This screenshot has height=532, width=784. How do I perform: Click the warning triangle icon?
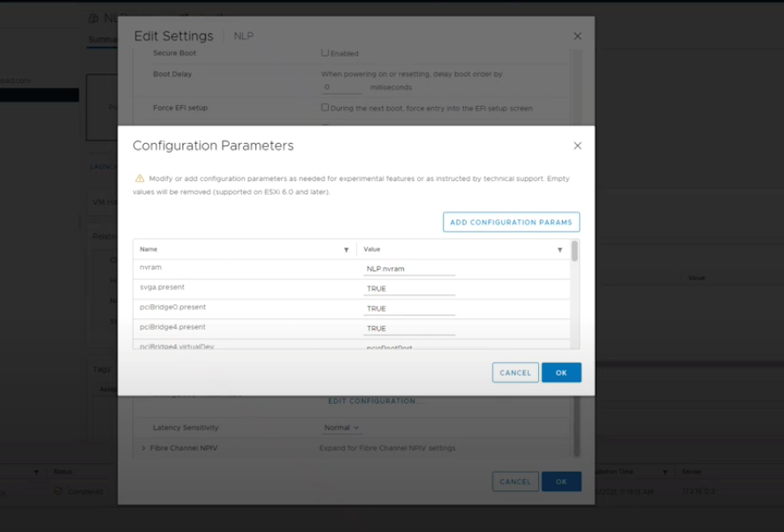[139, 179]
